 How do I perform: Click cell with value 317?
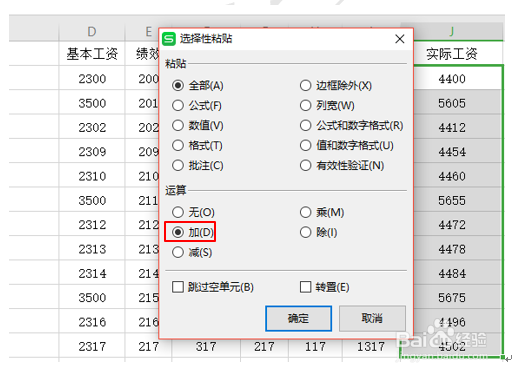pyautogui.click(x=206, y=348)
